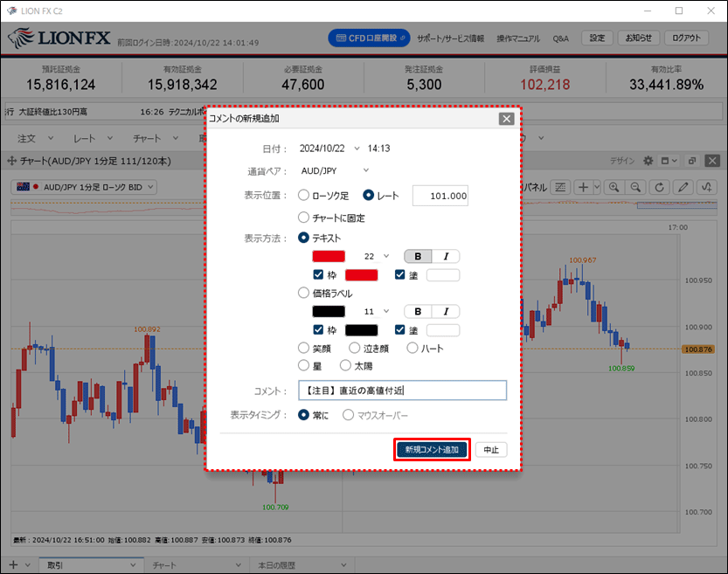Click the crosshair plus cursor tool
Viewport: 728px width, 574px height.
click(x=583, y=188)
